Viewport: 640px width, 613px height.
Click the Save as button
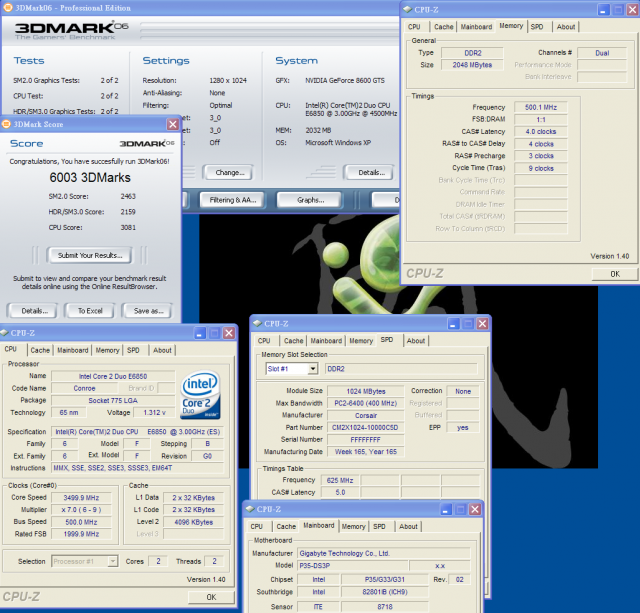pyautogui.click(x=148, y=311)
